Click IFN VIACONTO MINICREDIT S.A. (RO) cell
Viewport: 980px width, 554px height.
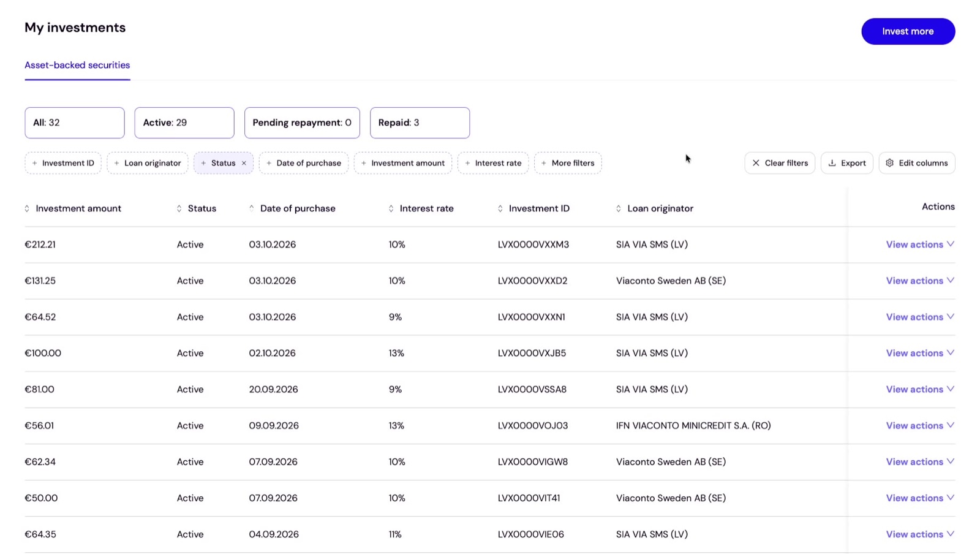[x=693, y=425]
